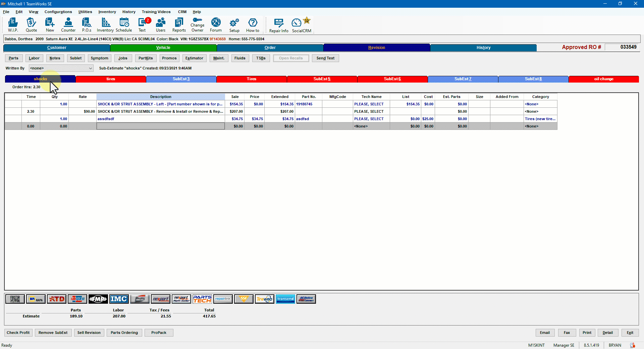The height and width of the screenshot is (349, 644).
Task: Open the NAPA parts catalog button
Action: pyautogui.click(x=36, y=299)
